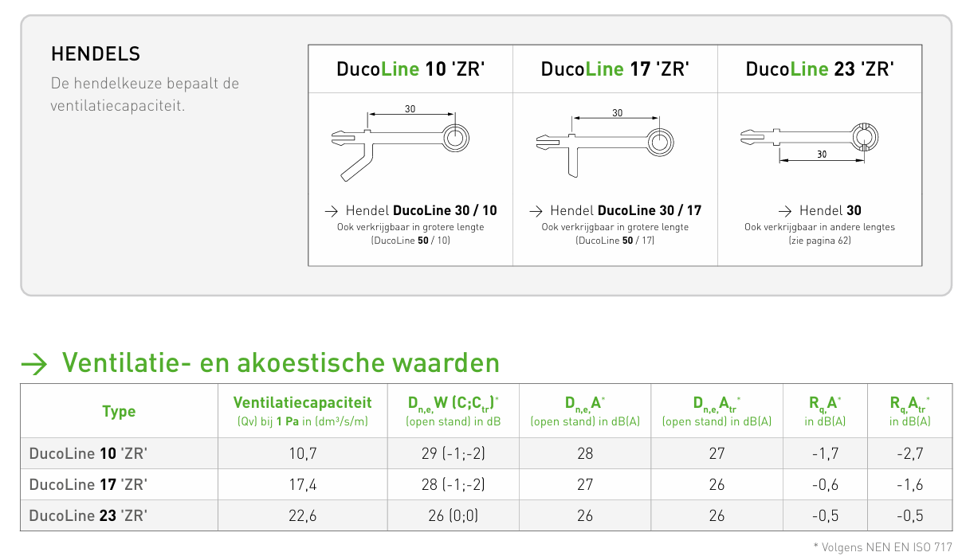
Task: Click the 'zie pagina 62' reference
Action: (x=819, y=240)
